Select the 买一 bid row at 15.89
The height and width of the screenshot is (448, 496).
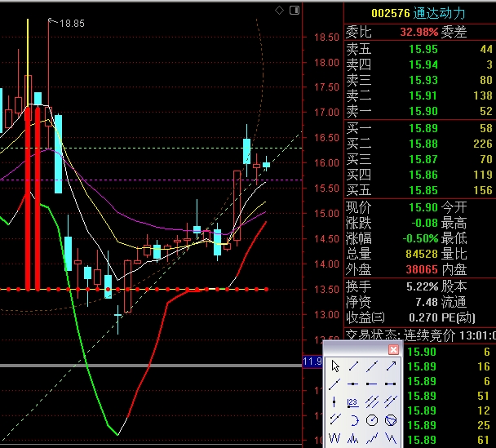tap(420, 128)
